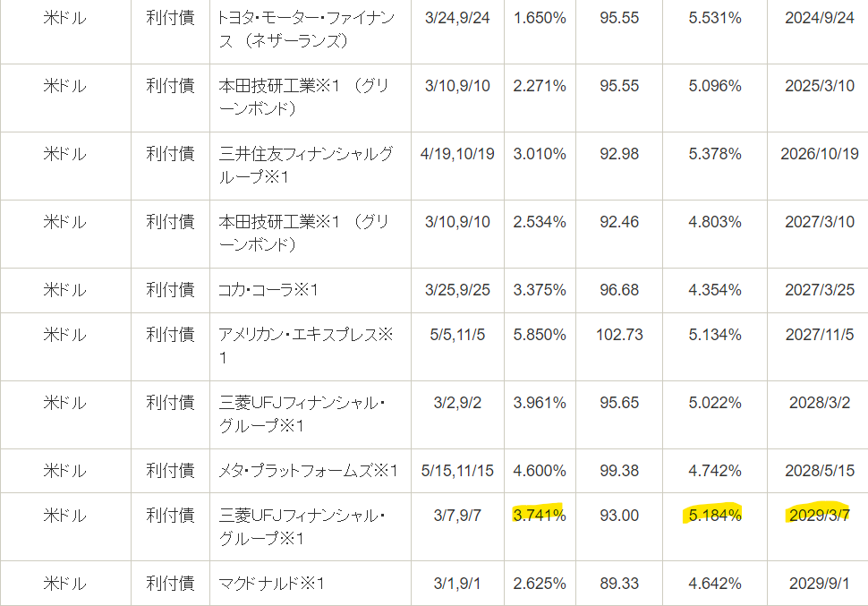Select maturity date 2024/9/24
This screenshot has height=606, width=868.
(x=820, y=18)
